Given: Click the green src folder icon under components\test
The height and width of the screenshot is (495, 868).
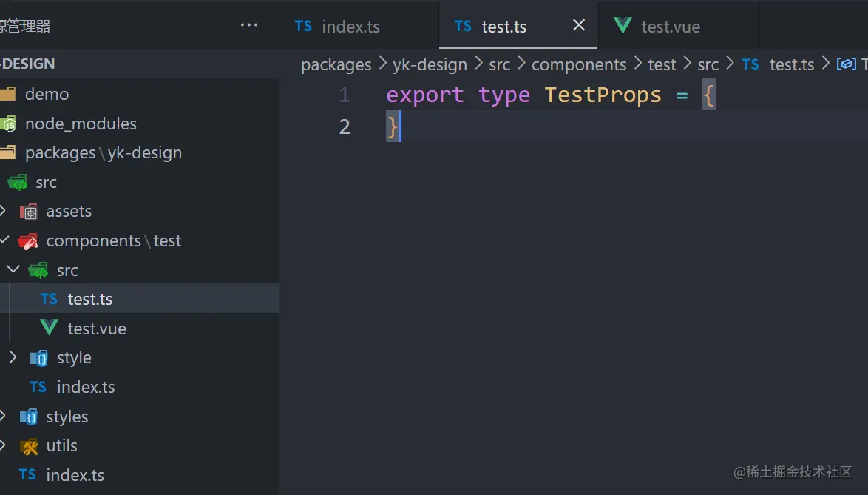Looking at the screenshot, I should click(38, 270).
